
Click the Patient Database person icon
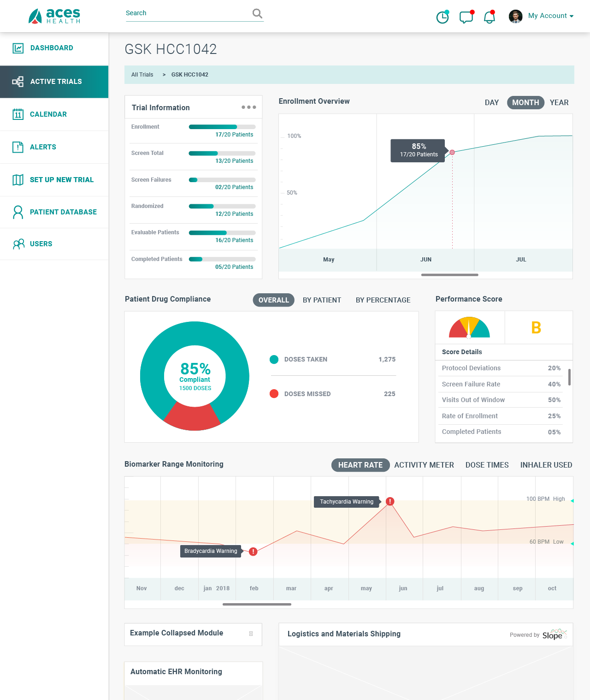tap(18, 212)
